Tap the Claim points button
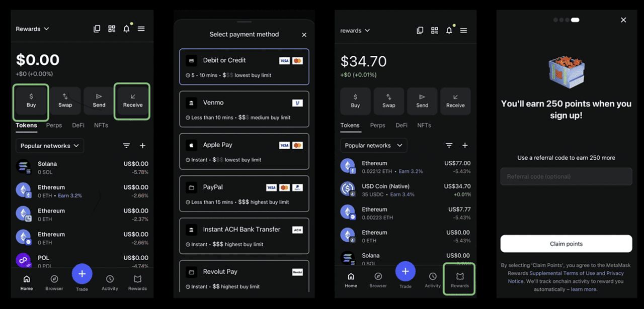This screenshot has width=644, height=309. tap(566, 244)
